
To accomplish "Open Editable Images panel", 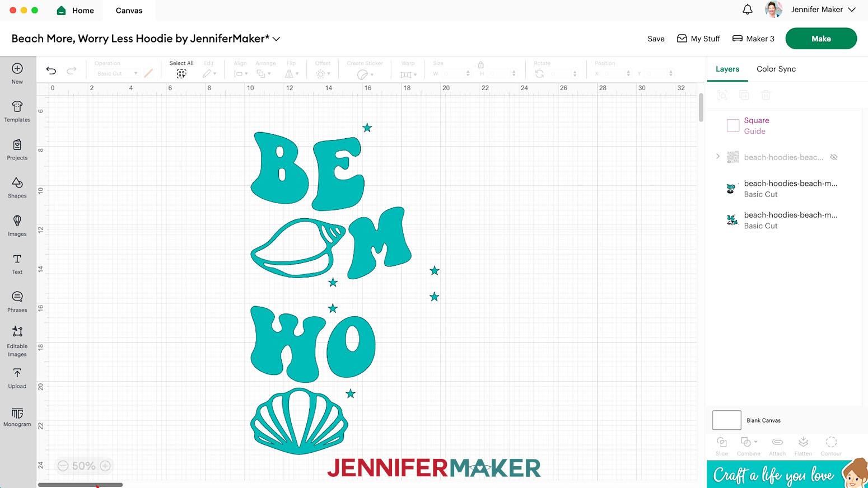I will (17, 341).
